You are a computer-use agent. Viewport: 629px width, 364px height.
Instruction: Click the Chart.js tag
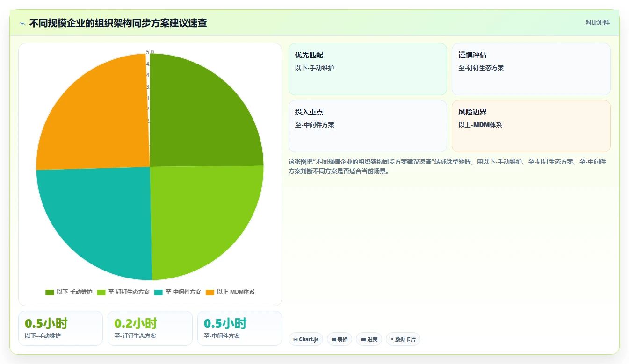point(306,339)
